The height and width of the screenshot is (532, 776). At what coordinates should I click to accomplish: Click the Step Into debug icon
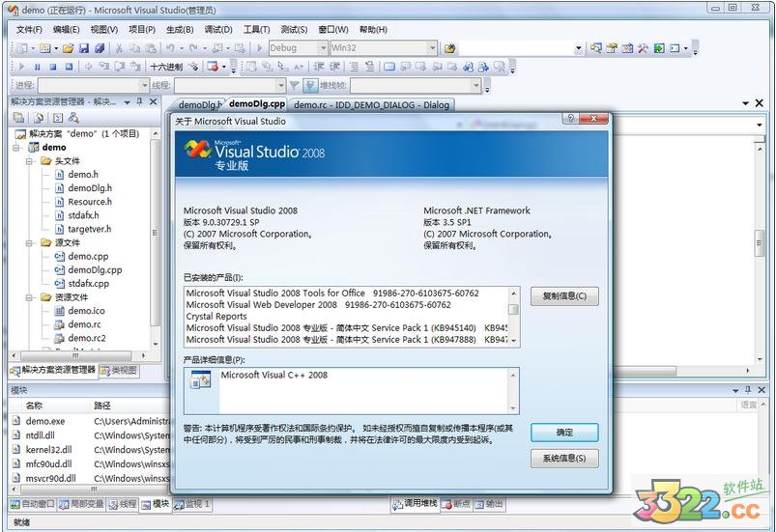104,67
